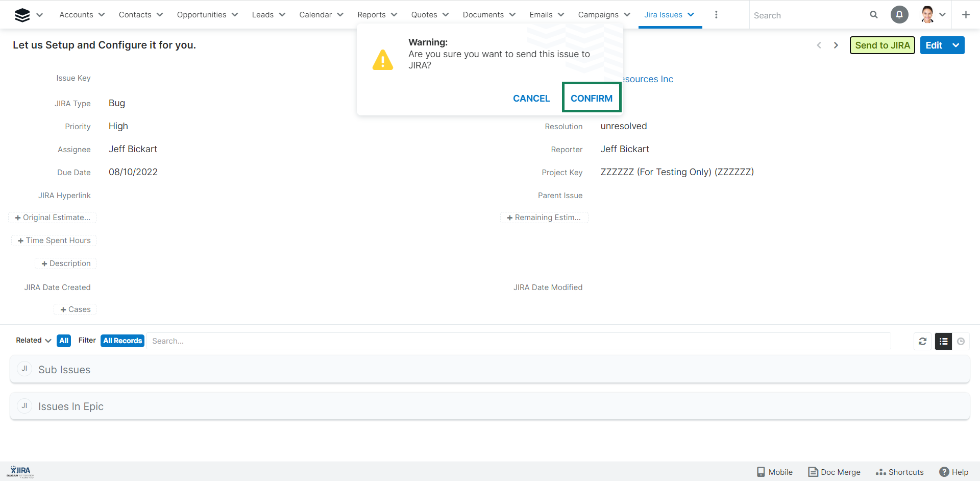Toggle the Related All filter pill

64,341
